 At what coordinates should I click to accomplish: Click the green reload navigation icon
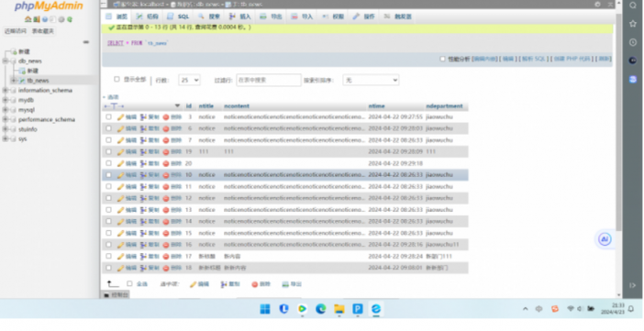tap(70, 19)
